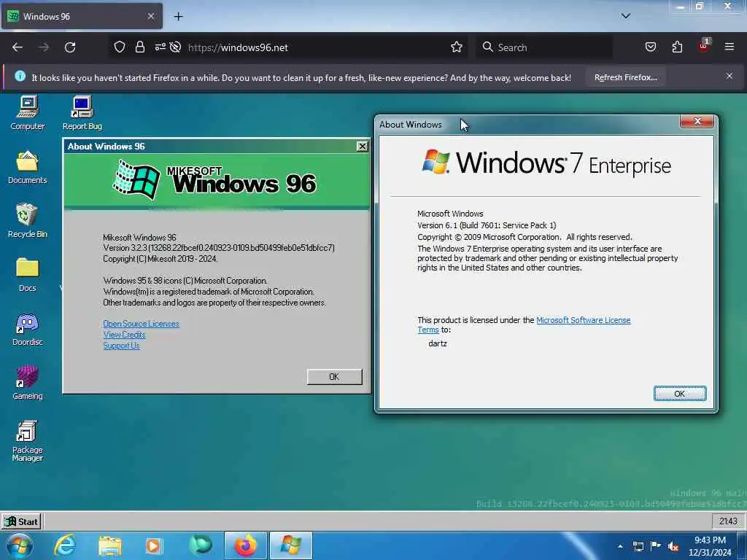
Task: Click the network tray icon
Action: (x=638, y=546)
